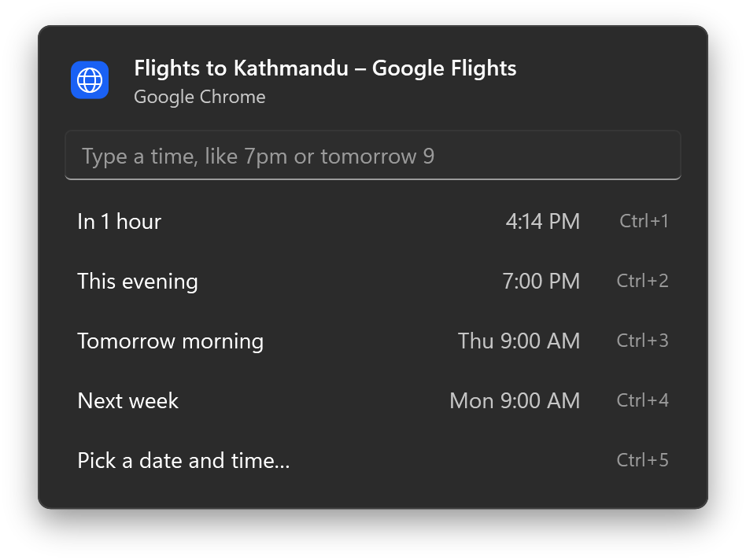Viewport: 746px width, 560px height.
Task: Open Pick a date and time…
Action: pyautogui.click(x=373, y=461)
